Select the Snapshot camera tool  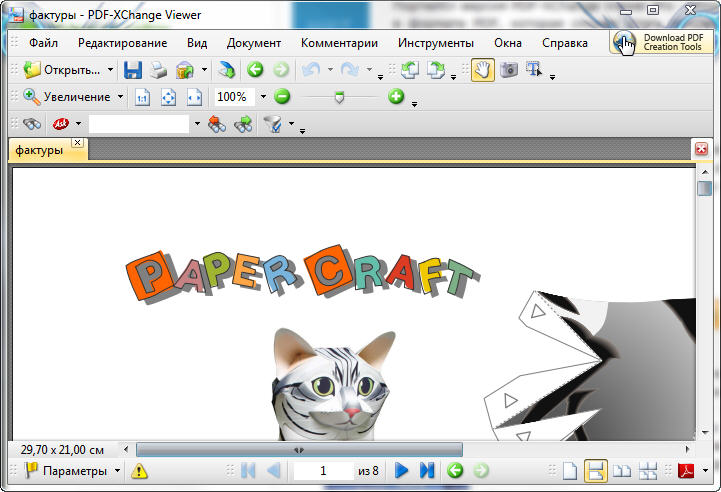coord(509,70)
